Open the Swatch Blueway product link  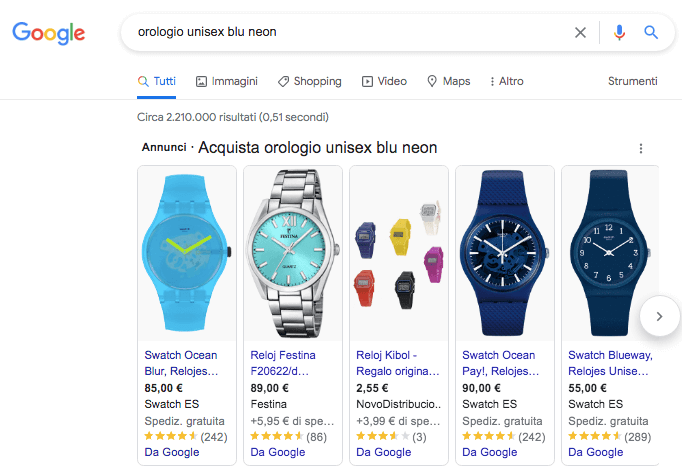pyautogui.click(x=610, y=362)
